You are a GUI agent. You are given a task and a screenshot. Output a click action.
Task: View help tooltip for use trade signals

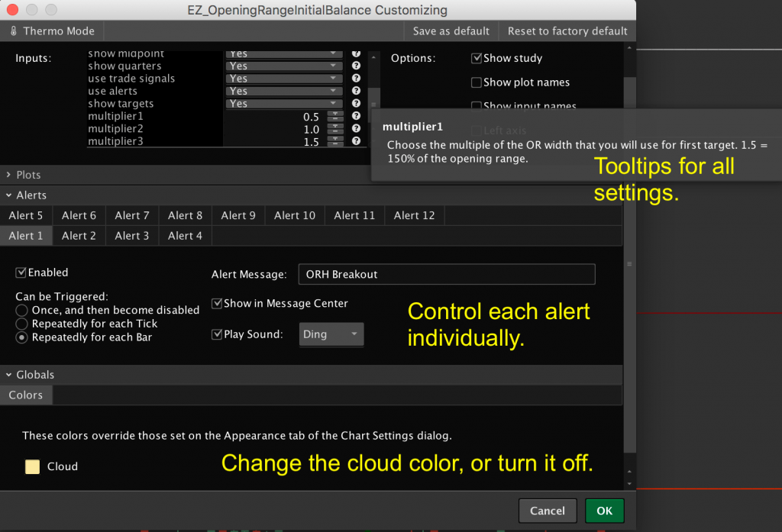point(356,78)
